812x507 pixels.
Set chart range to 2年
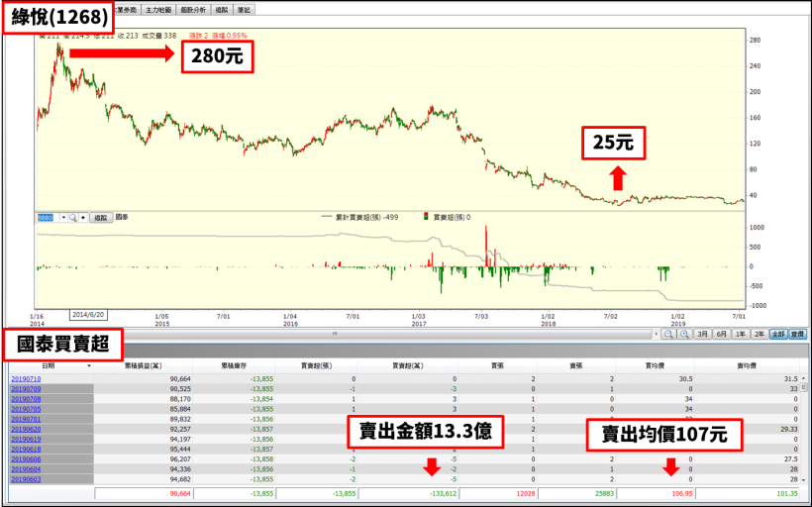coord(760,335)
